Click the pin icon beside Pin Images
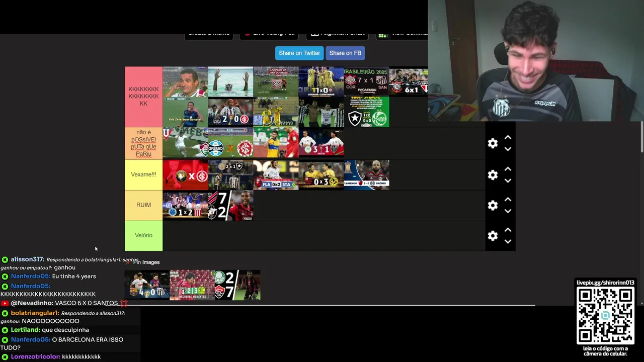The height and width of the screenshot is (362, 644). [129, 262]
